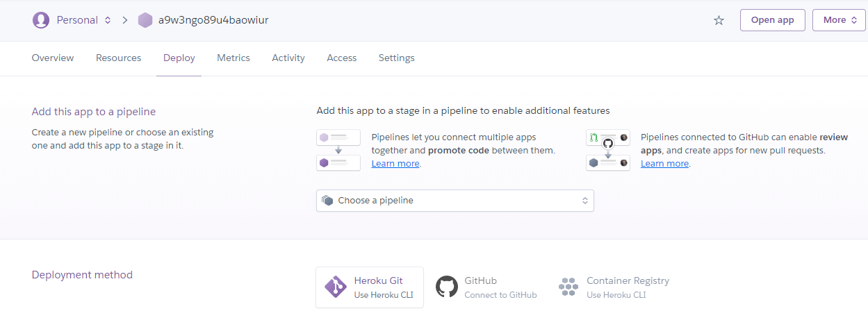Viewport: 868px width, 336px height.
Task: Click the Container Registry hexagons icon
Action: 568,287
